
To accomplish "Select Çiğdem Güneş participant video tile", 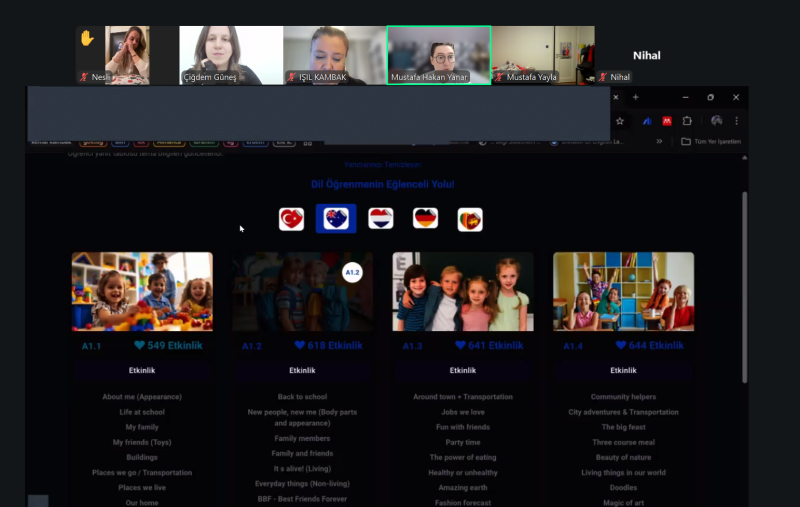I will tap(231, 55).
